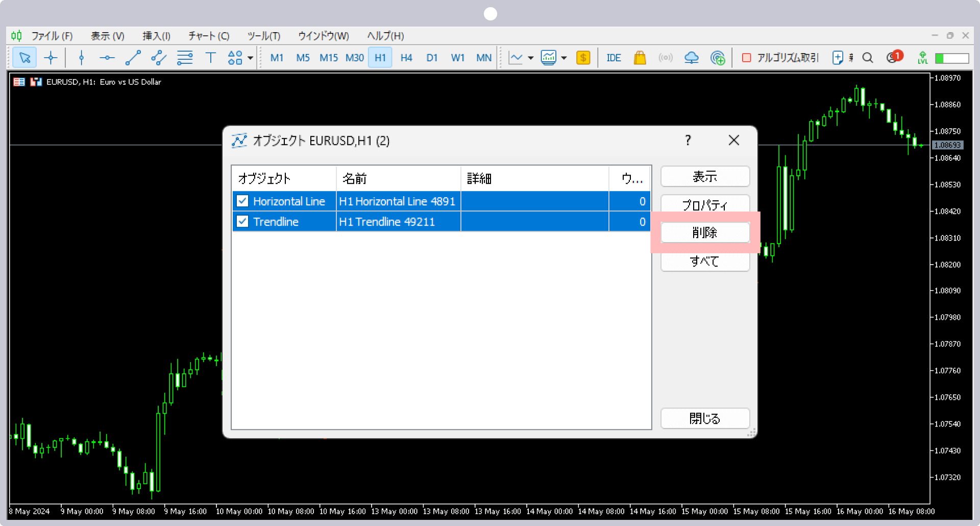The image size is (980, 526).
Task: Open the Market shopping bag icon
Action: coord(640,58)
